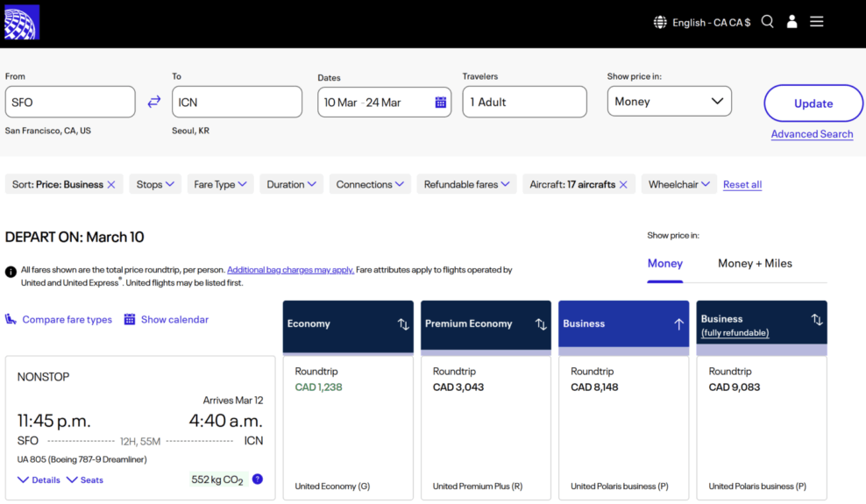
Task: Open the site search magnifier icon
Action: [767, 22]
